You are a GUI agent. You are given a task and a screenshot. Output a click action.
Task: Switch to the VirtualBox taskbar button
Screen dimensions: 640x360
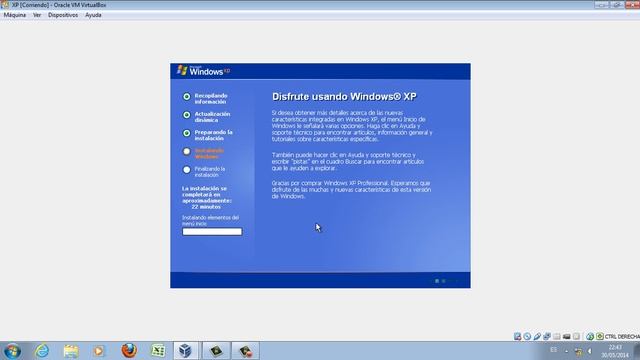tap(186, 351)
